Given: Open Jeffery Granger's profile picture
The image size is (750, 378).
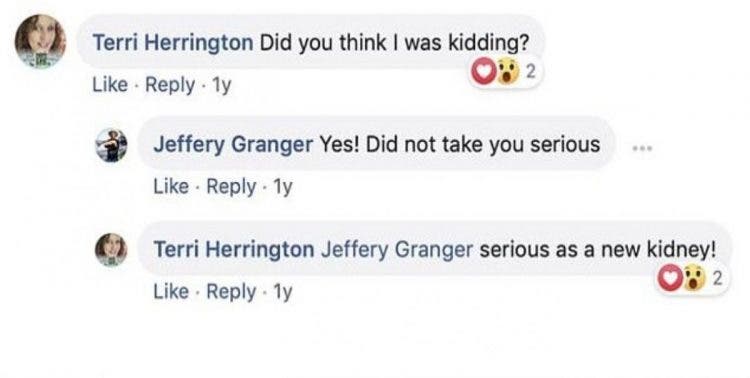Looking at the screenshot, I should (x=111, y=145).
